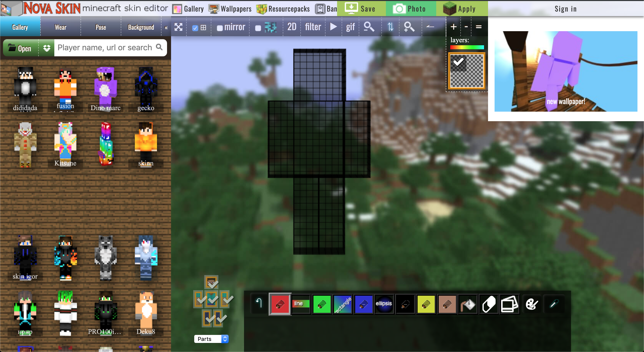Click the Sign in link

click(x=565, y=8)
